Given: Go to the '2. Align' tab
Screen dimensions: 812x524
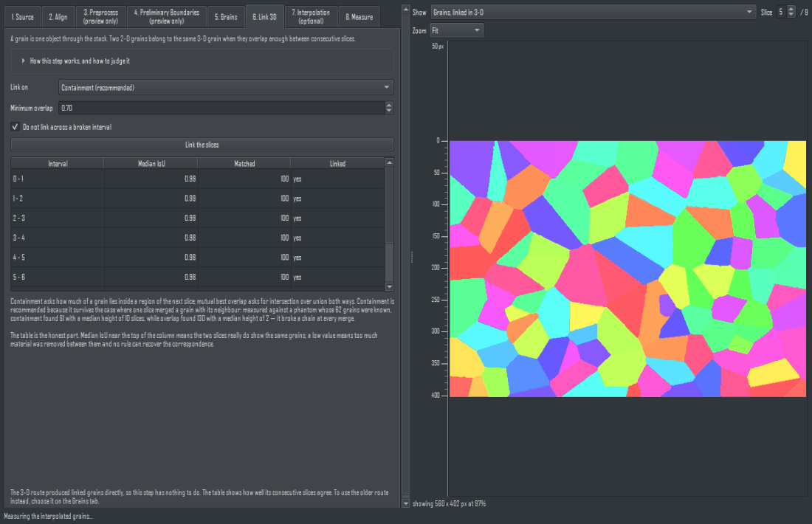Looking at the screenshot, I should [x=58, y=17].
